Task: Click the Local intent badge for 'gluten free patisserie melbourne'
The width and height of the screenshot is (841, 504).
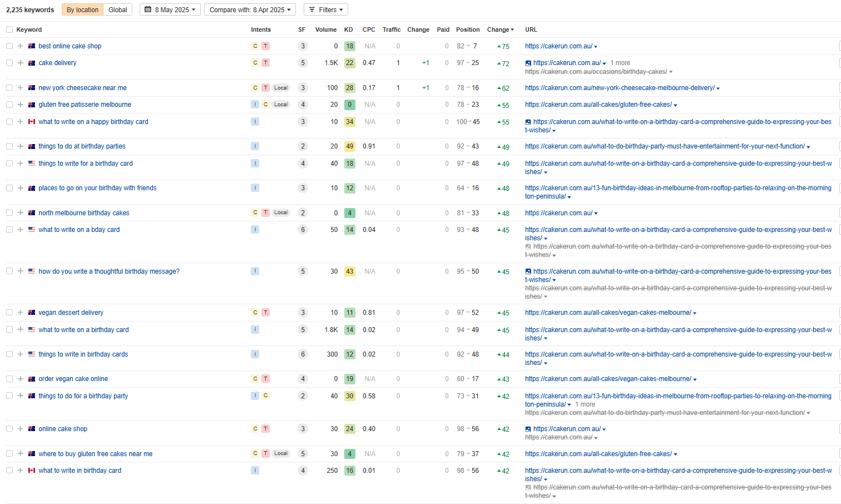Action: [x=281, y=105]
